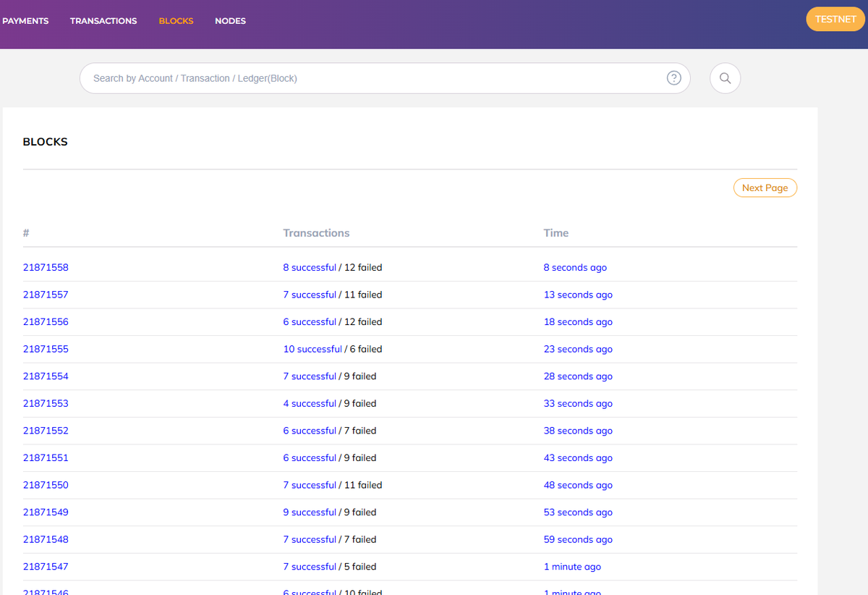Image resolution: width=868 pixels, height=595 pixels.
Task: Open block 21871553
Action: [46, 403]
